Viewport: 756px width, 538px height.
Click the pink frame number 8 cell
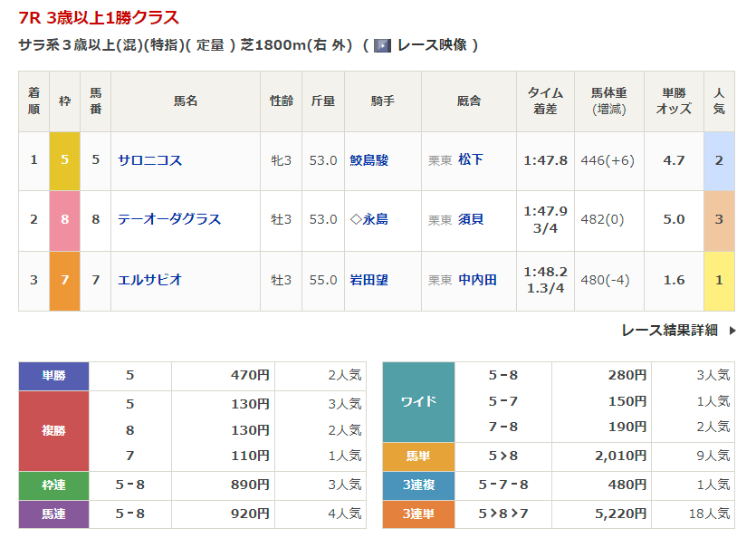pyautogui.click(x=64, y=219)
